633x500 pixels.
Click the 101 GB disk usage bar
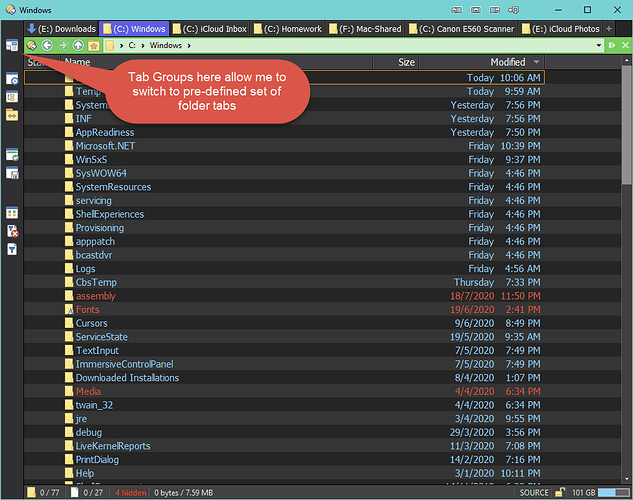(614, 492)
